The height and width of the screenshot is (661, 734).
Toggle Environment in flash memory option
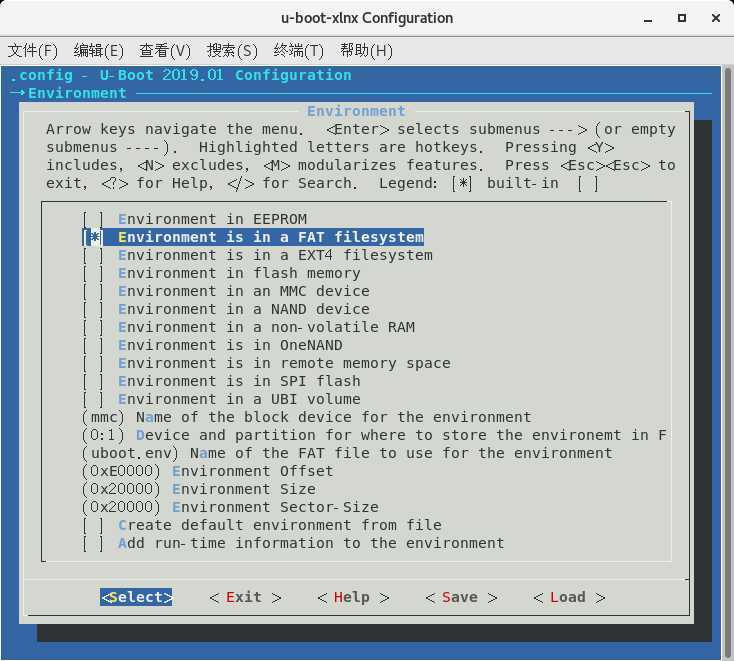coord(221,273)
